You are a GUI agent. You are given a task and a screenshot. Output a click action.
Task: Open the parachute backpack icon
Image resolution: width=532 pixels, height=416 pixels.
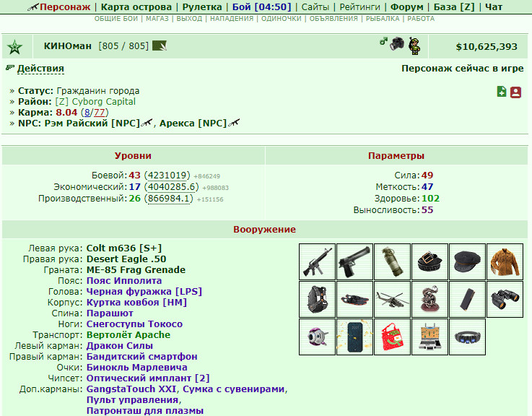click(x=317, y=299)
